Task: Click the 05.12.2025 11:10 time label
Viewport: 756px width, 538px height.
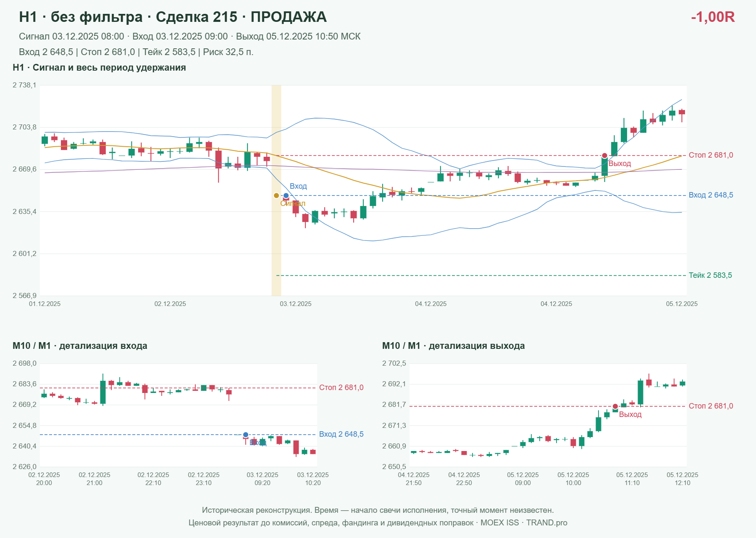Action: click(x=632, y=479)
